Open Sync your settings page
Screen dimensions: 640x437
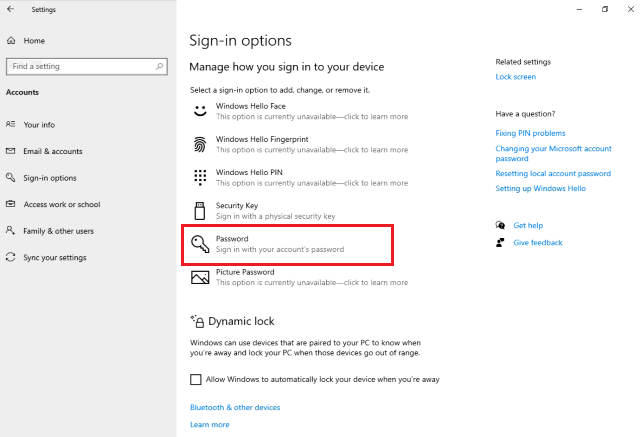(x=56, y=257)
